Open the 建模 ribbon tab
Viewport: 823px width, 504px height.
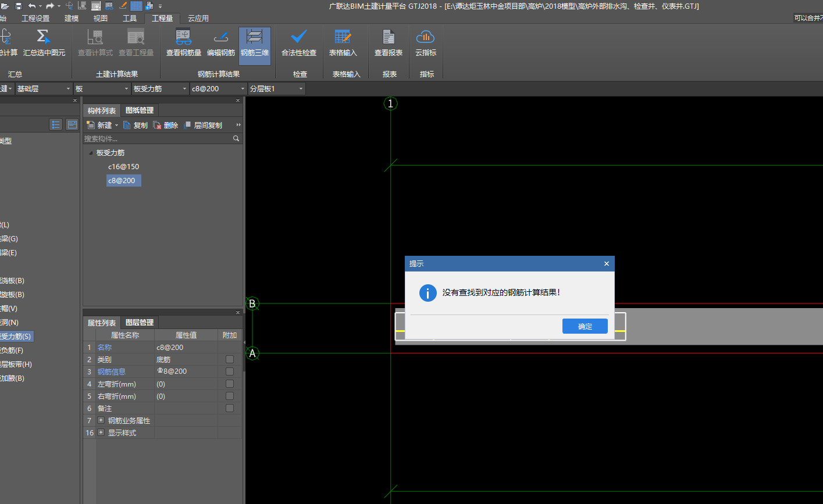click(x=72, y=18)
